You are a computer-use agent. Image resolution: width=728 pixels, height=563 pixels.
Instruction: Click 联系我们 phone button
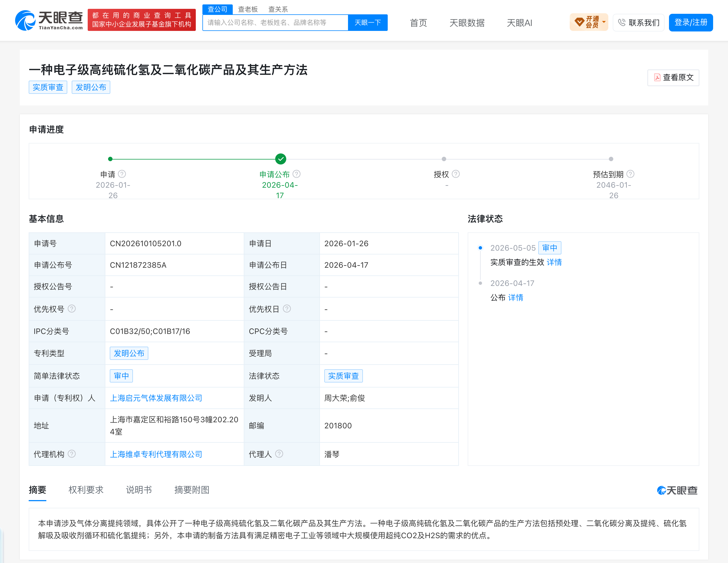pos(638,22)
